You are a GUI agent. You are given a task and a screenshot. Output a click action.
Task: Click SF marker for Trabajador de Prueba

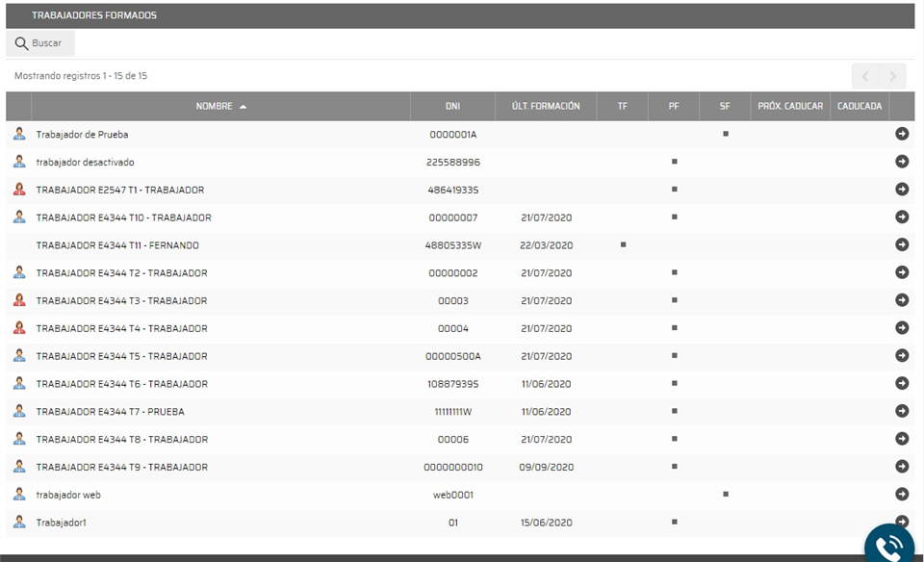pos(725,134)
